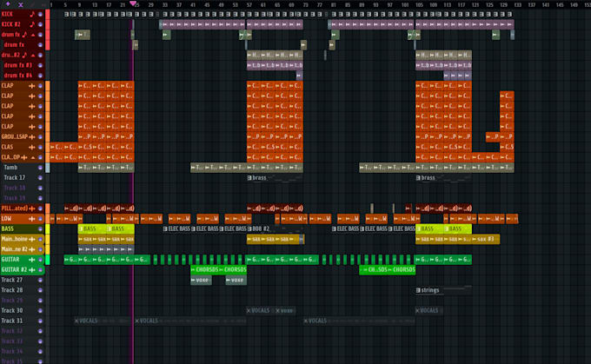Image resolution: width=591 pixels, height=364 pixels.
Task: Collapse the drum fx track group
Action: click(33, 35)
